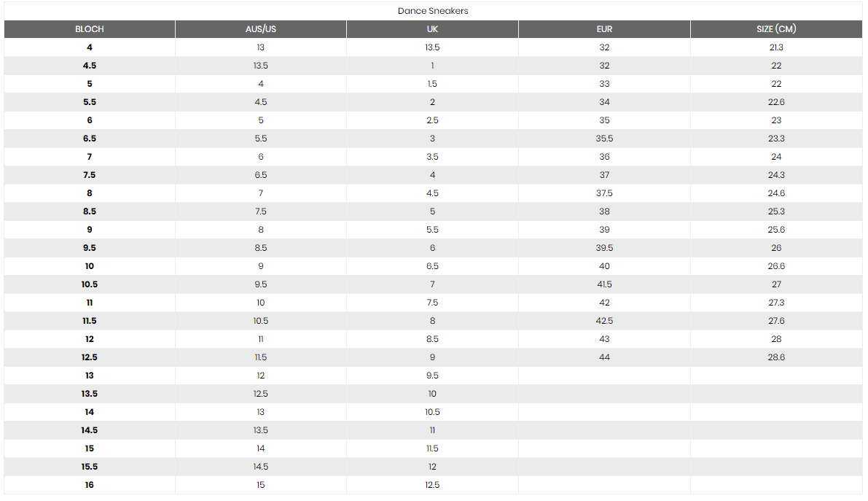Click the BLOCH column header
Image resolution: width=868 pixels, height=501 pixels.
pos(89,29)
